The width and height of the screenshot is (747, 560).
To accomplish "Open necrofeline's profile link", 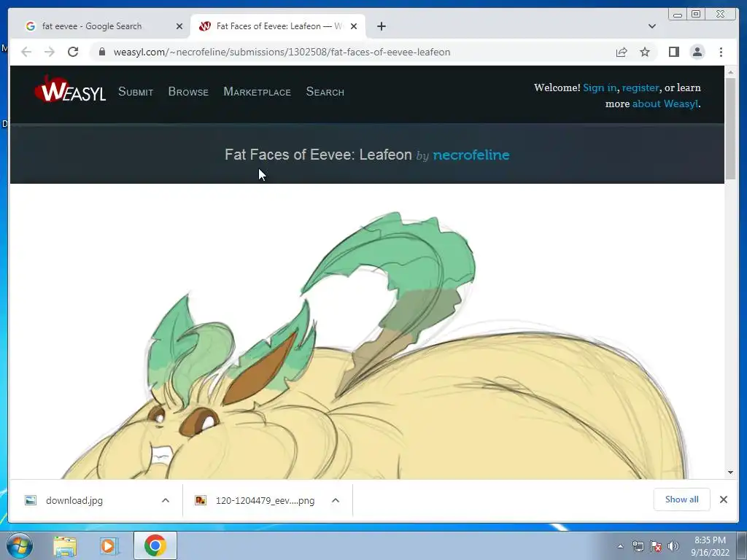I will [x=471, y=155].
